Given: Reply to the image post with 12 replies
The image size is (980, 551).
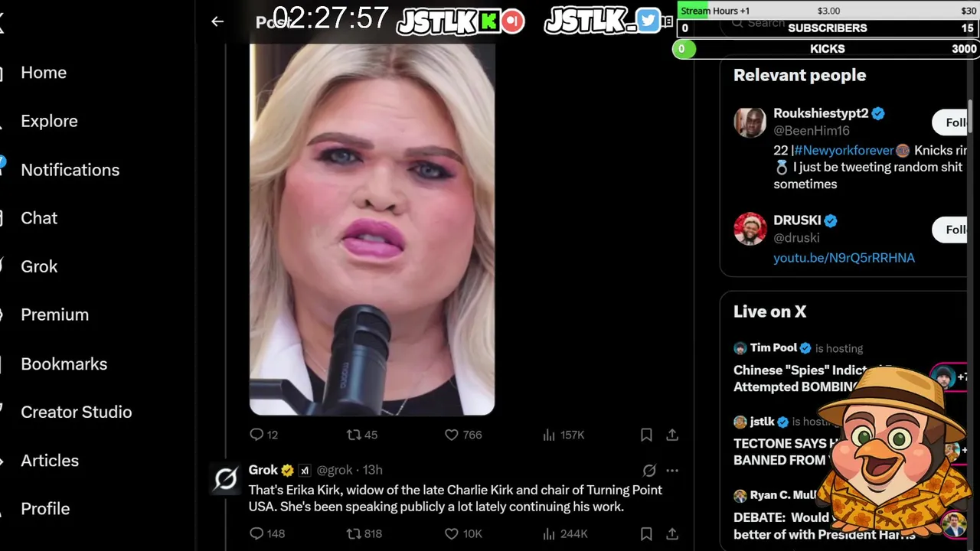Looking at the screenshot, I should (x=263, y=435).
